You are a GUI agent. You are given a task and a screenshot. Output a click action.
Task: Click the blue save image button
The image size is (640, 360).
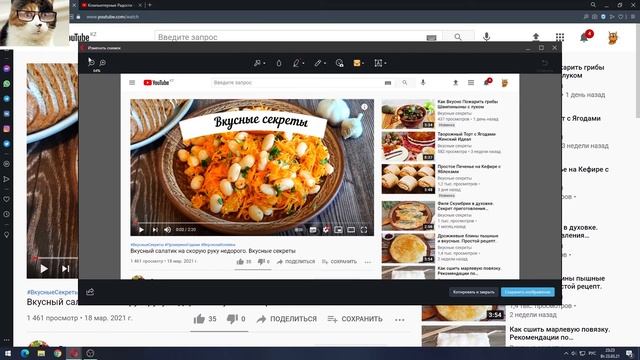[527, 292]
